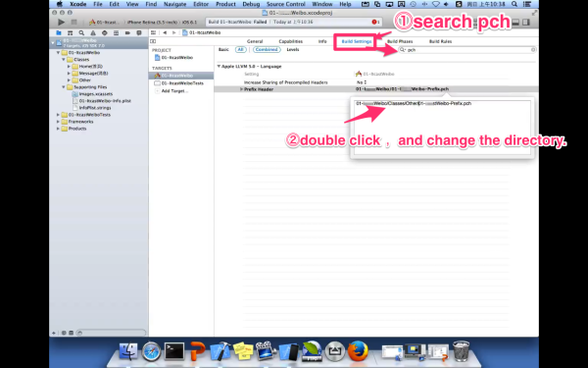Expand the 01-ItcastWeiboTests group
Image resolution: width=588 pixels, height=368 pixels.
coord(58,115)
